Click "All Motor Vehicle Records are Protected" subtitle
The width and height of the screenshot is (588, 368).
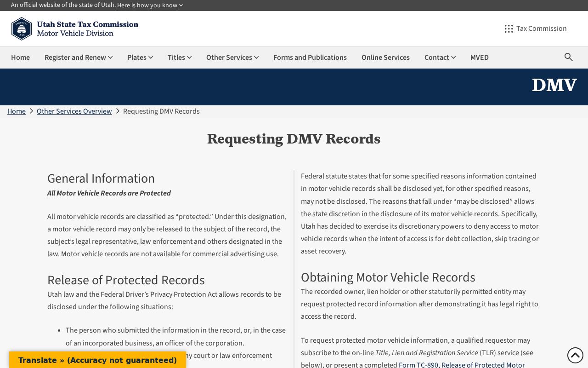pos(109,193)
